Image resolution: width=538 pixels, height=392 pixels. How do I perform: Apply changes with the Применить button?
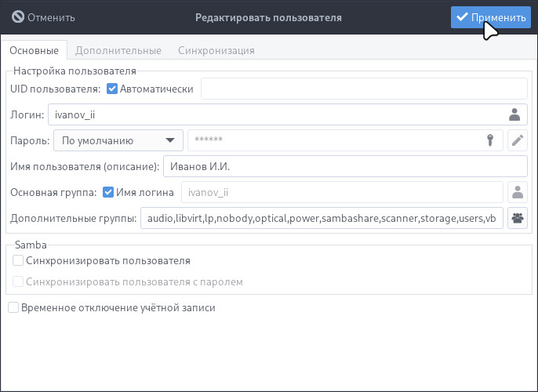click(x=491, y=17)
